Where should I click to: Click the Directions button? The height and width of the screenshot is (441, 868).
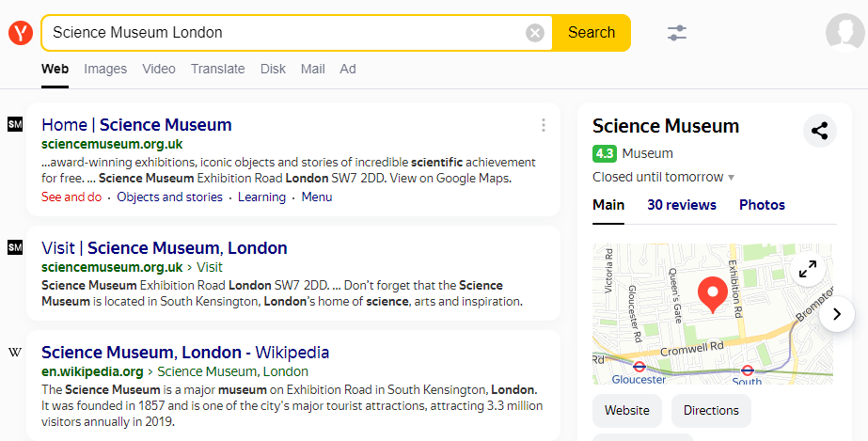[x=711, y=411]
